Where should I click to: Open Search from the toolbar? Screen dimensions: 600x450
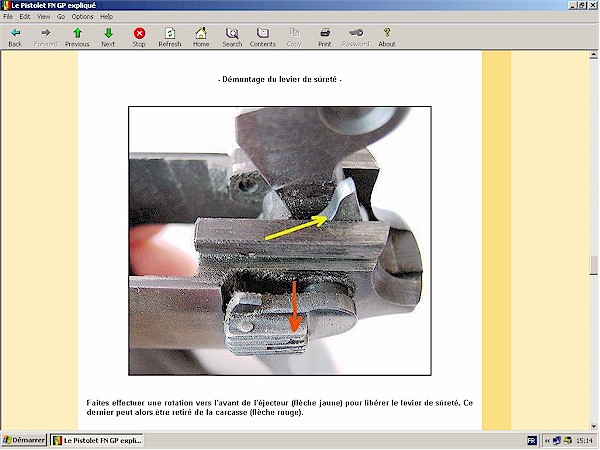click(x=232, y=37)
